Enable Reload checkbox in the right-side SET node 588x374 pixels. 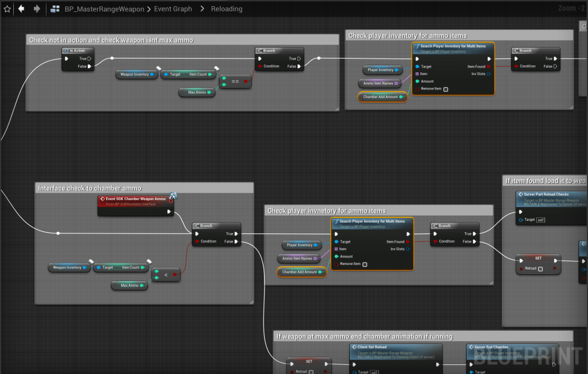540,268
